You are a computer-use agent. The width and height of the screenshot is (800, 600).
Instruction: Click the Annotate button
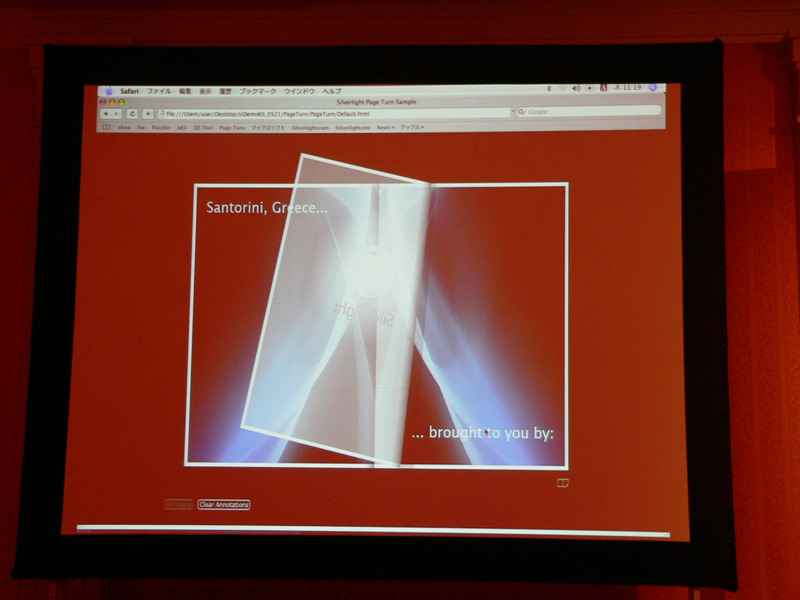click(x=178, y=505)
